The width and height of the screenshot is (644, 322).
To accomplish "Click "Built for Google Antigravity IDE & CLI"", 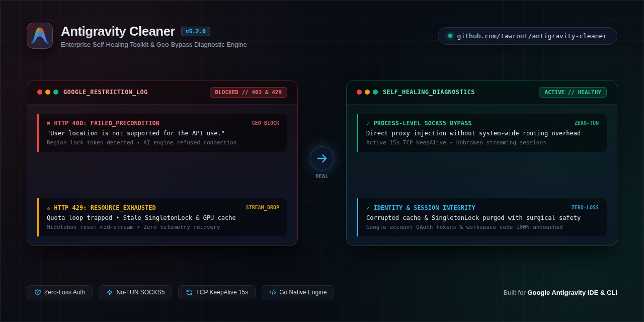I will tap(560, 292).
